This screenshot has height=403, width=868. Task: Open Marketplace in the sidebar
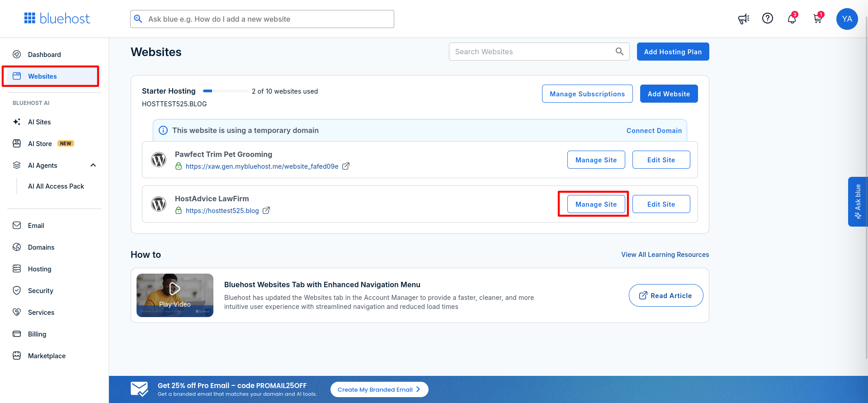point(47,356)
